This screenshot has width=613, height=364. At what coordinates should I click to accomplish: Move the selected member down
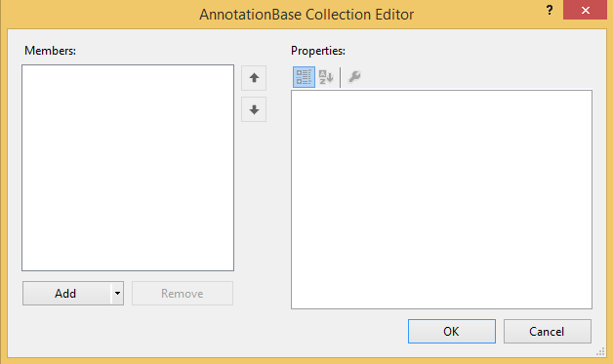point(254,109)
